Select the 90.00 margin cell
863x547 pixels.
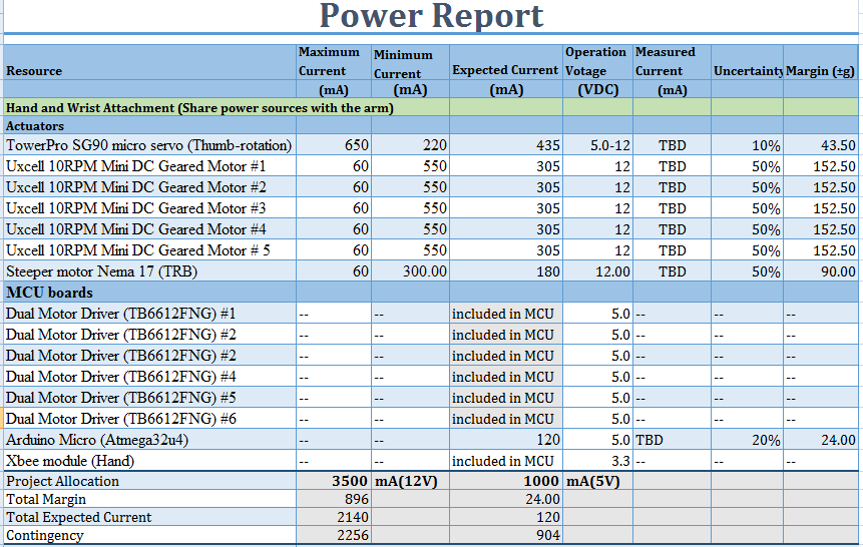[x=820, y=271]
